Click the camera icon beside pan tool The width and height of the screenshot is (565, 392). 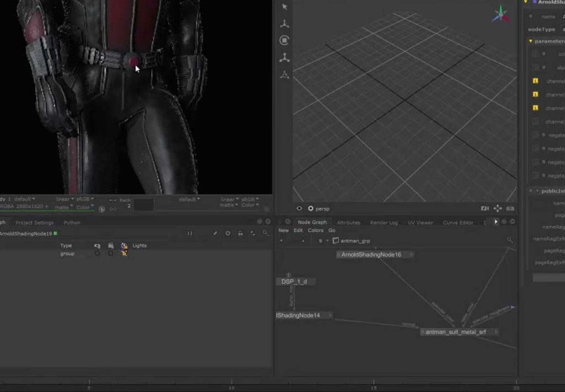(484, 208)
